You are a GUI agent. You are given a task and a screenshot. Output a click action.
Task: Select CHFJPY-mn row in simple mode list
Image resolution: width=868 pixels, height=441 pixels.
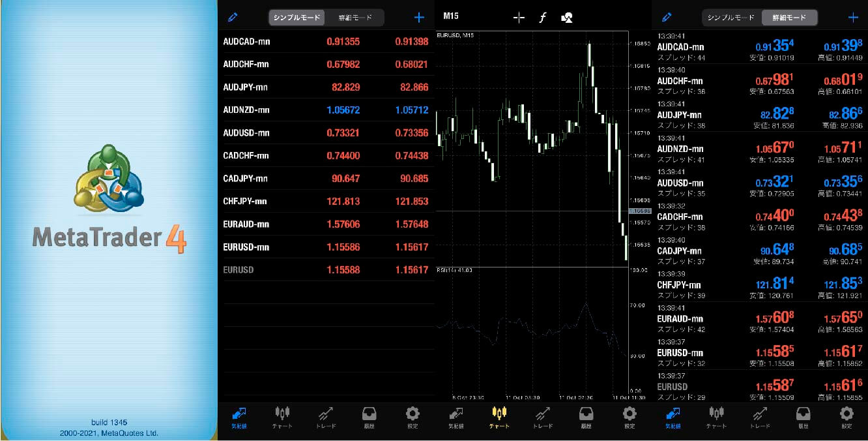[326, 202]
